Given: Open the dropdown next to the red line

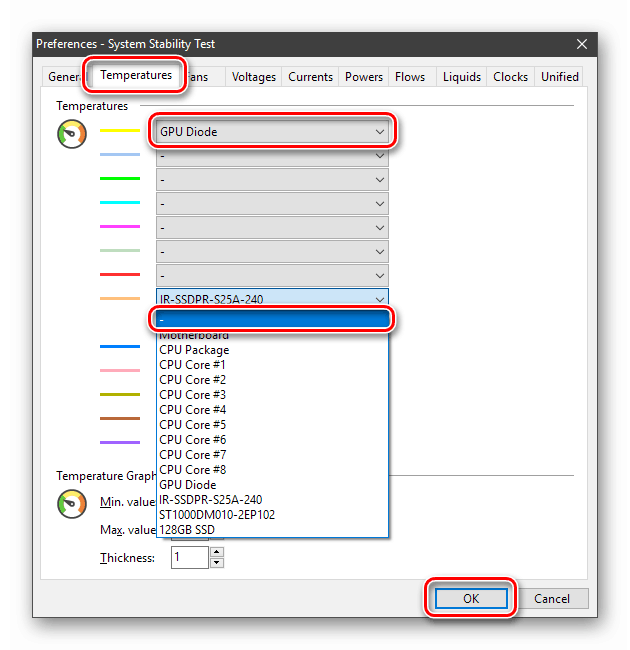Looking at the screenshot, I should [272, 276].
